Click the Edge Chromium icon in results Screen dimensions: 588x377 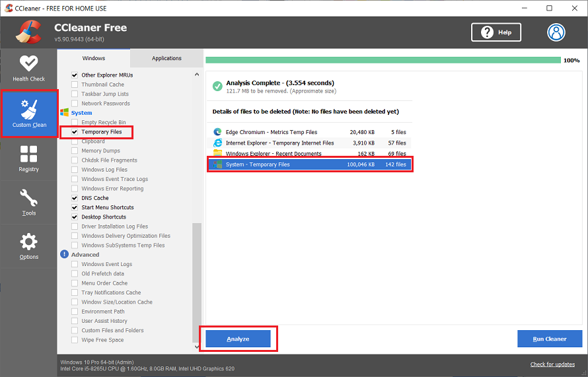click(217, 132)
